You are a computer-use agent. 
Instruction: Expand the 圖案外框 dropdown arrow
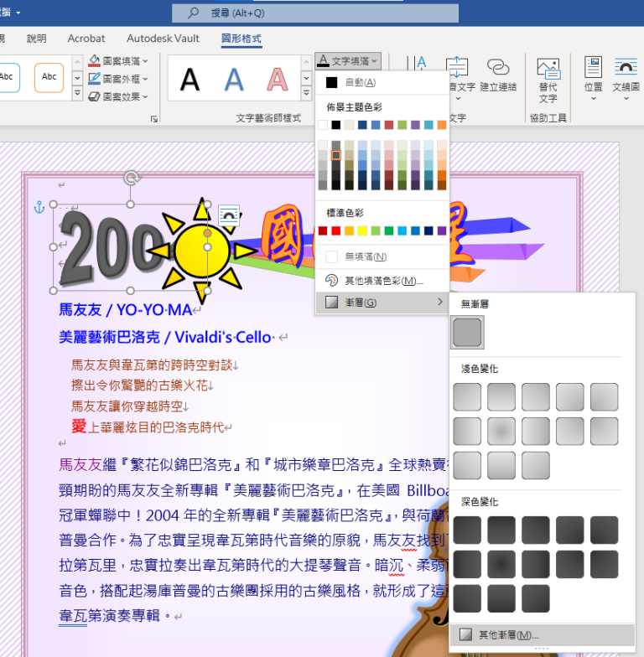tap(145, 79)
